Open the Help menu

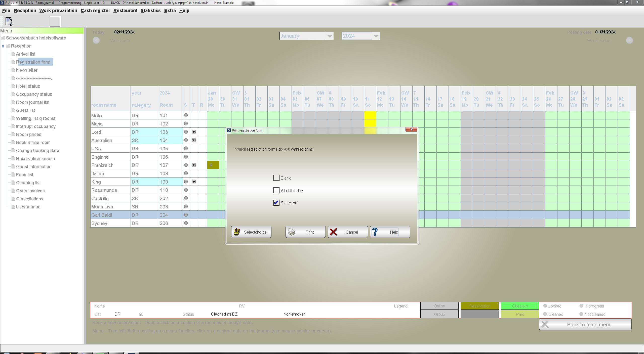point(184,11)
